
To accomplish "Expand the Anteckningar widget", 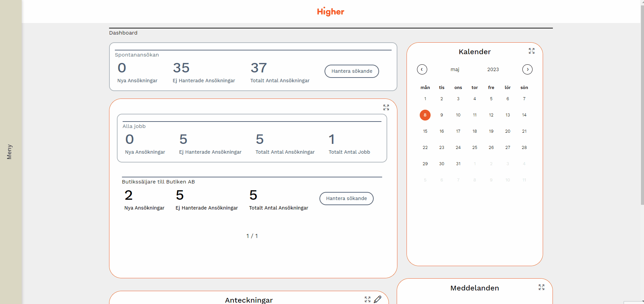I will click(368, 300).
